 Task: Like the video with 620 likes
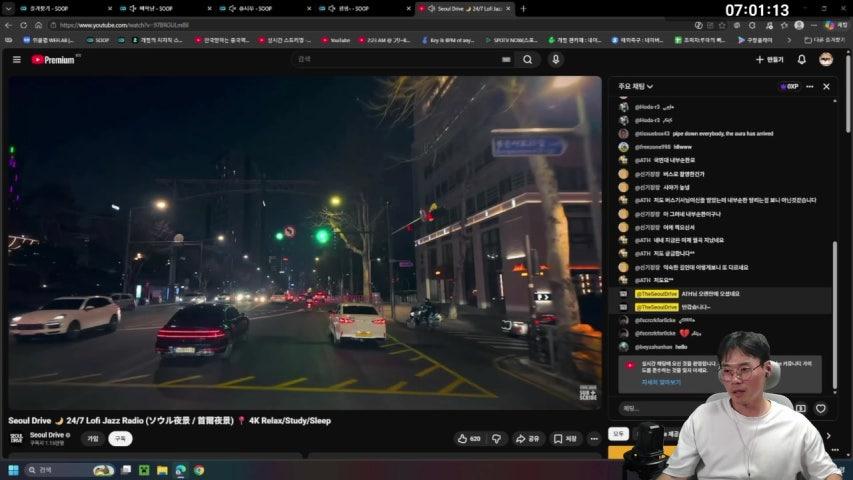point(468,438)
